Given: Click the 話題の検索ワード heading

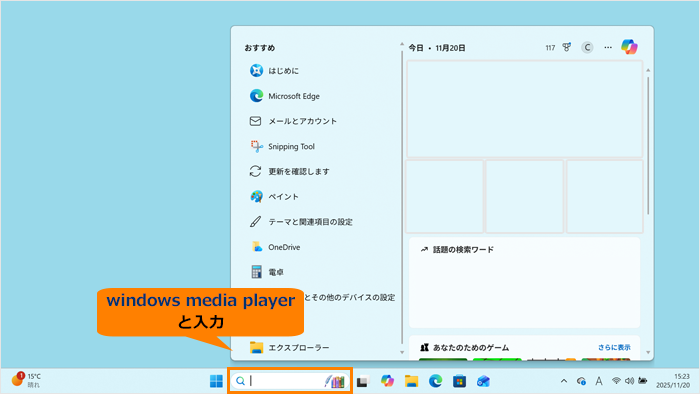Looking at the screenshot, I should tap(463, 249).
